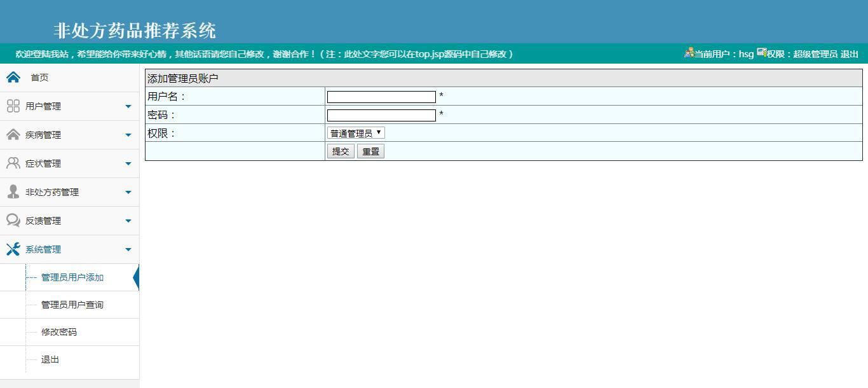This screenshot has height=388, width=868.
Task: Focus the 密码 input field
Action: pos(381,115)
